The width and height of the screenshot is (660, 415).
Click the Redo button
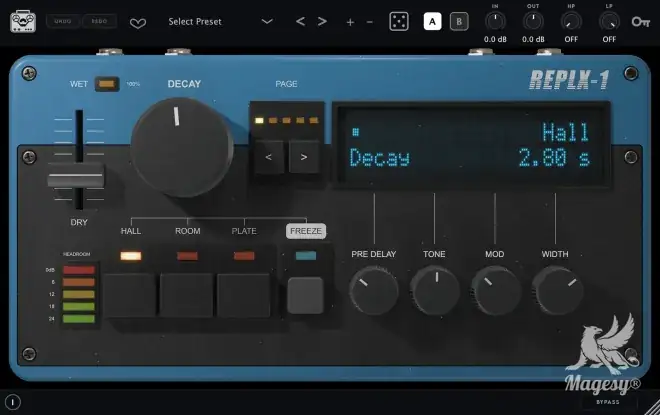[x=99, y=21]
